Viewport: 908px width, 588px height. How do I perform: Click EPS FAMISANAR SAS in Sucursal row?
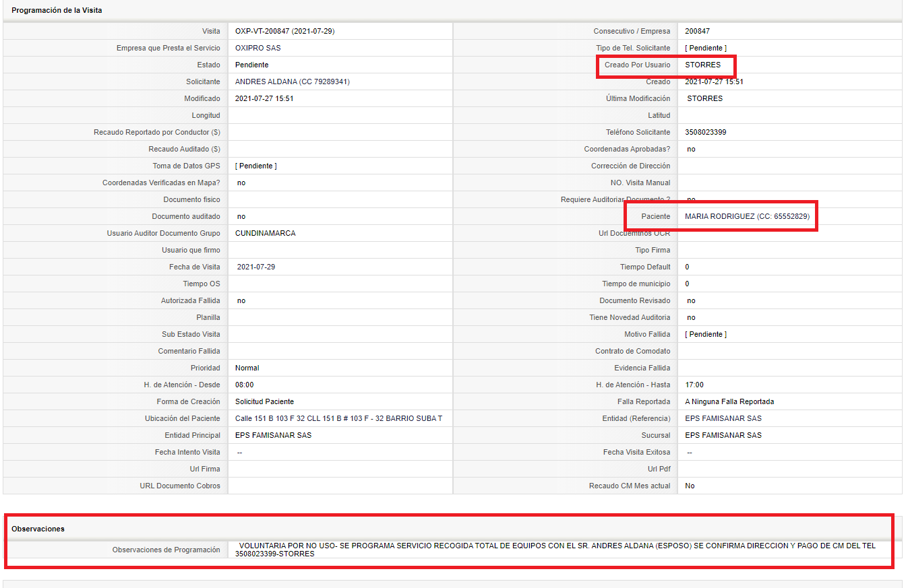(723, 435)
